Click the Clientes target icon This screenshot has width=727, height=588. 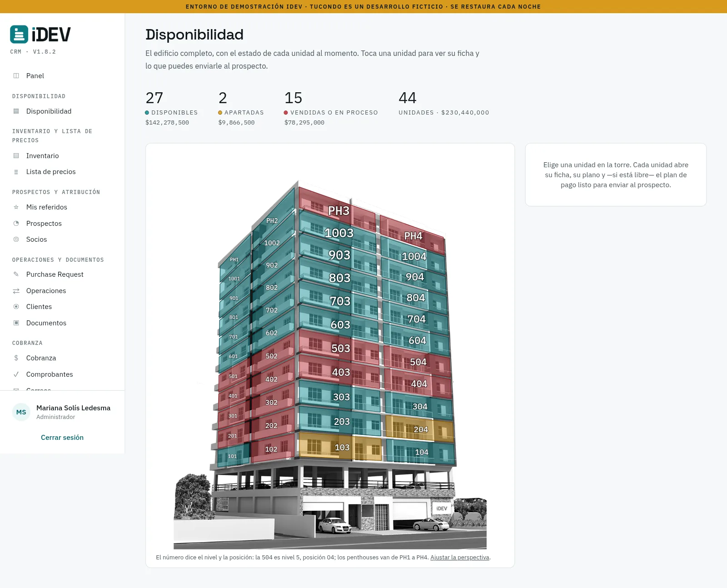(x=16, y=307)
